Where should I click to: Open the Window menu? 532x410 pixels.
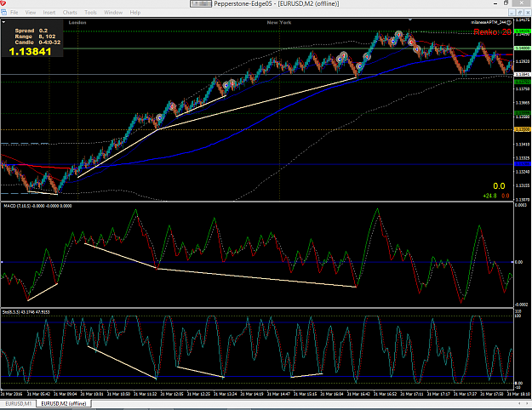click(x=113, y=13)
